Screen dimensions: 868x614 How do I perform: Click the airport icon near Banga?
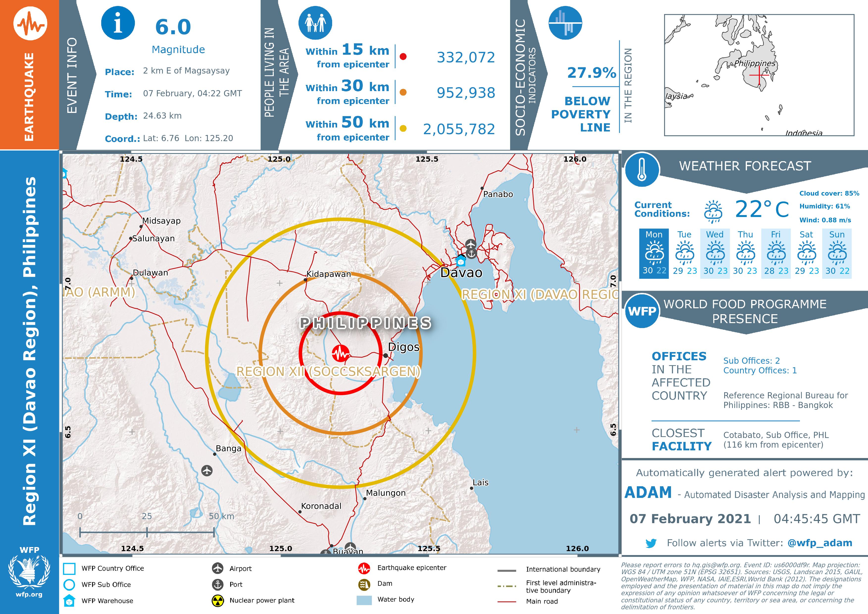coord(207,471)
